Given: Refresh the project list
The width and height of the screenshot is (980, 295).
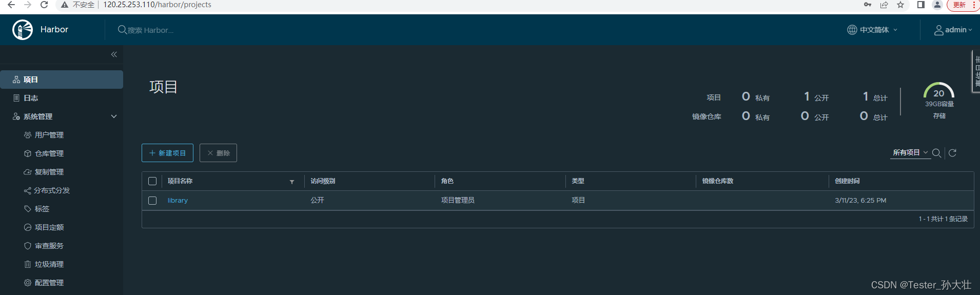Looking at the screenshot, I should [952, 153].
